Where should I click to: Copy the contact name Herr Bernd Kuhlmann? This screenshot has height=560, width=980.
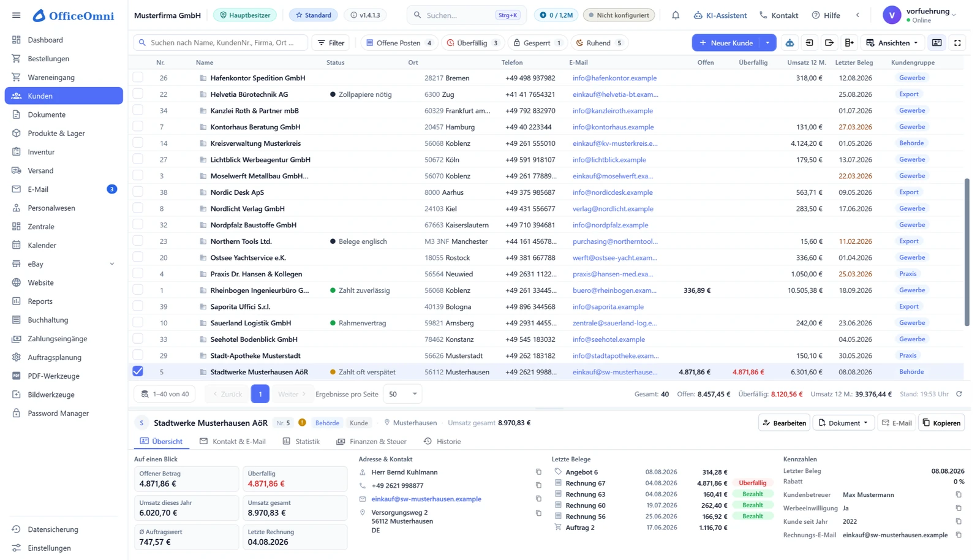(x=538, y=472)
